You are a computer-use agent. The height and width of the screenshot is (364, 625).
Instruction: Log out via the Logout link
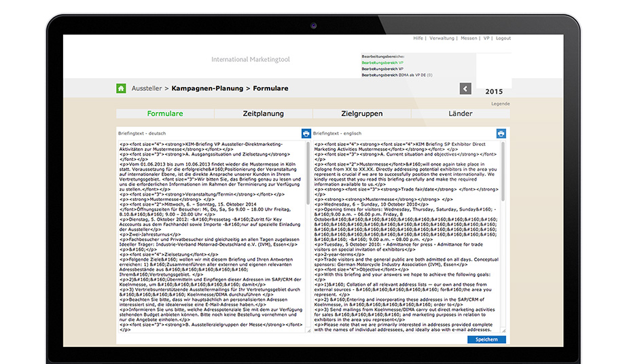tap(503, 39)
